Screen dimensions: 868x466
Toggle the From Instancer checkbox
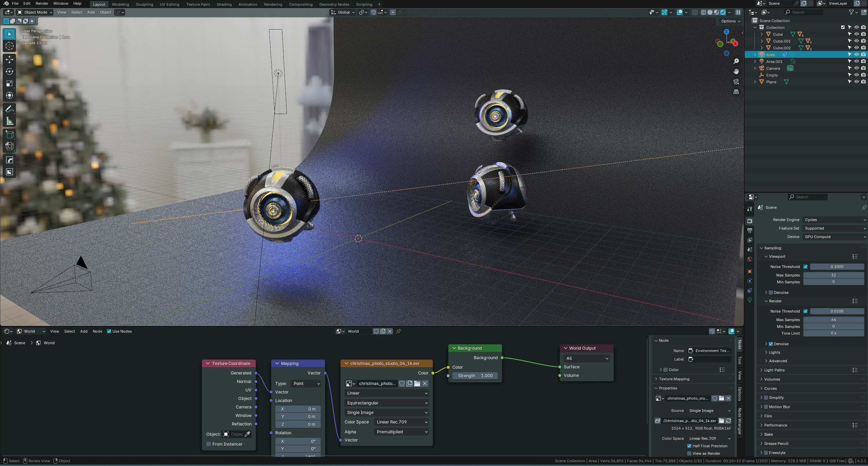click(x=209, y=444)
